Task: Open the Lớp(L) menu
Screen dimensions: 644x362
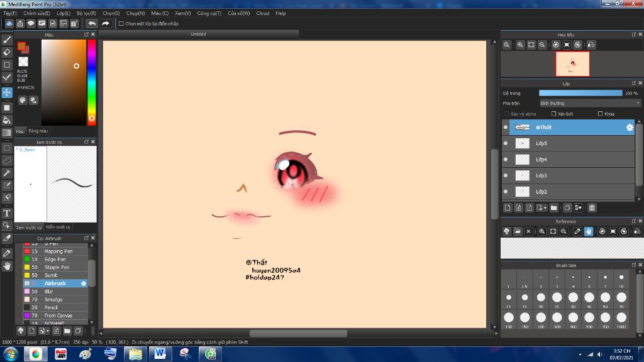Action: pos(64,13)
